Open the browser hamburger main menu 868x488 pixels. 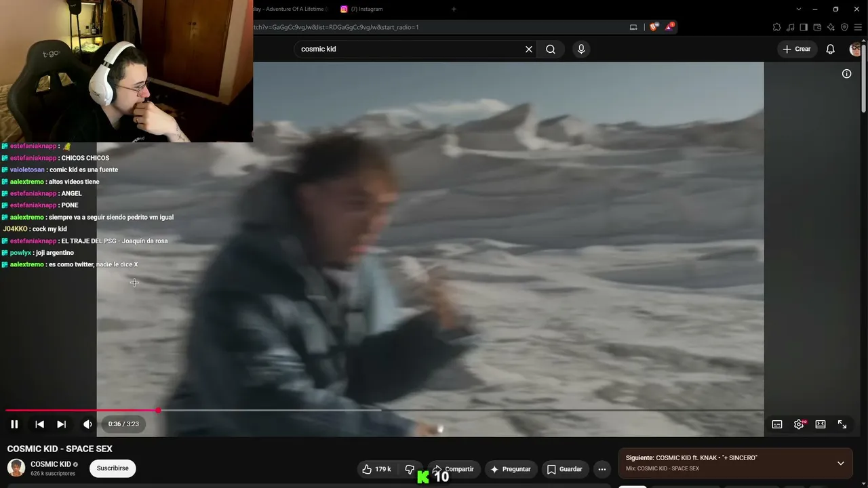(x=859, y=27)
